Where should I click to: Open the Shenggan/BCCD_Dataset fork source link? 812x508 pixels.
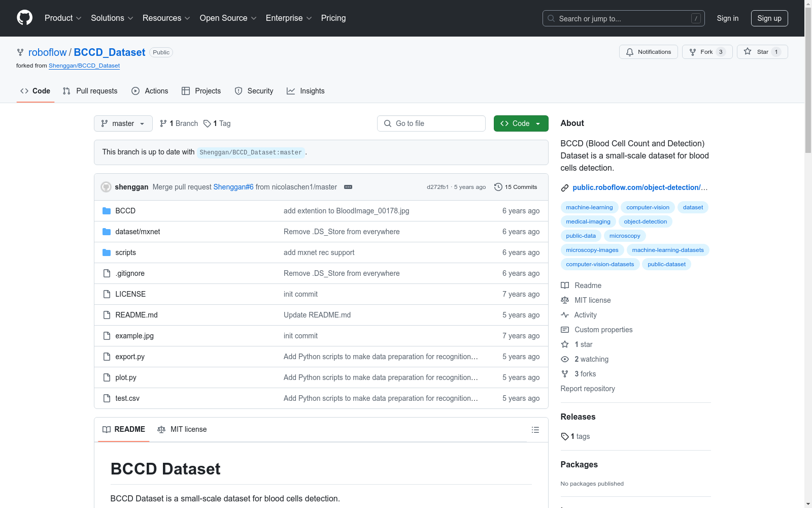(84, 66)
